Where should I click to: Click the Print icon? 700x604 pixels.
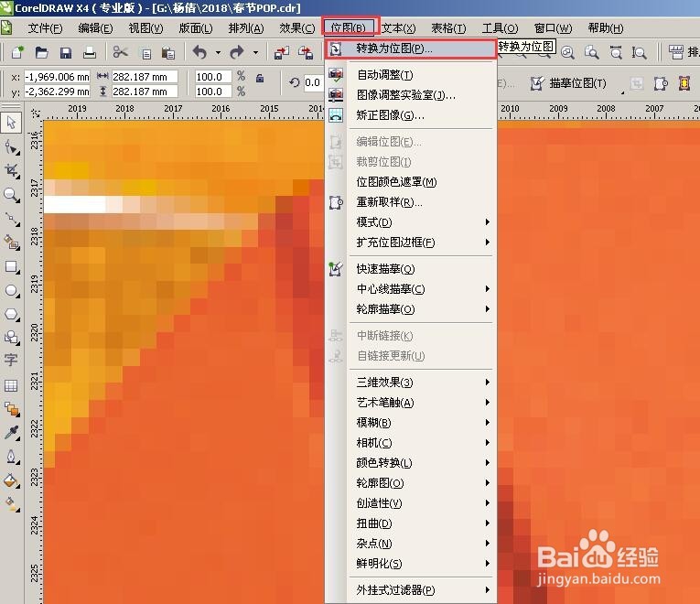tap(90, 53)
